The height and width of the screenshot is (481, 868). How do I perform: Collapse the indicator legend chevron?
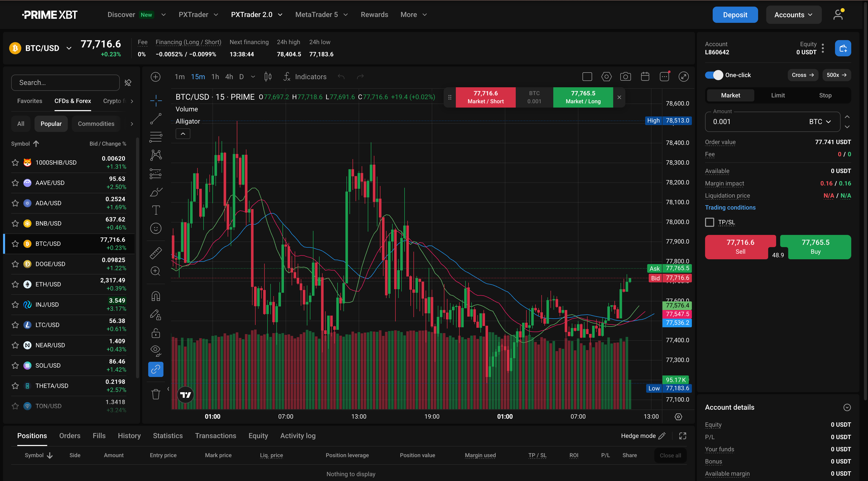(x=183, y=134)
